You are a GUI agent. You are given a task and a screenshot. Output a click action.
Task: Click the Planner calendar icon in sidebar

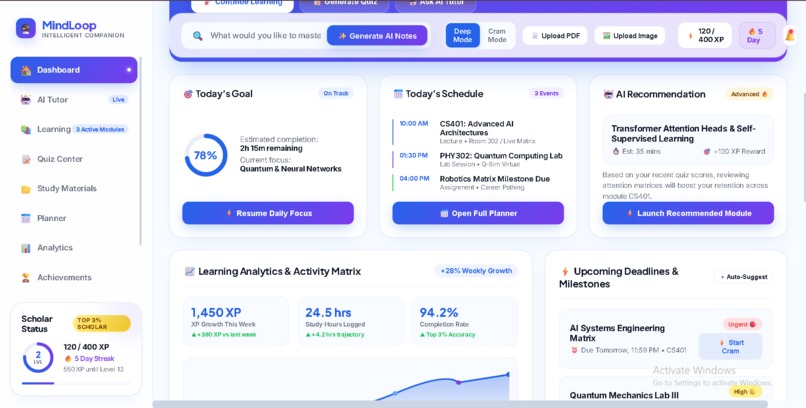(26, 218)
